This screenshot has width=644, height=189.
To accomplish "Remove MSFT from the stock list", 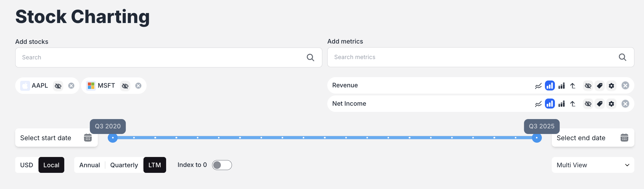I will click(x=138, y=86).
